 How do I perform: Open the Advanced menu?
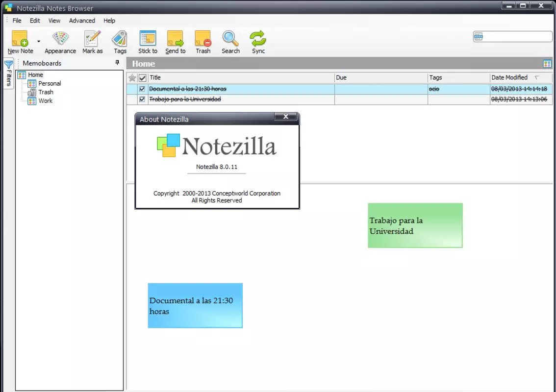[82, 21]
